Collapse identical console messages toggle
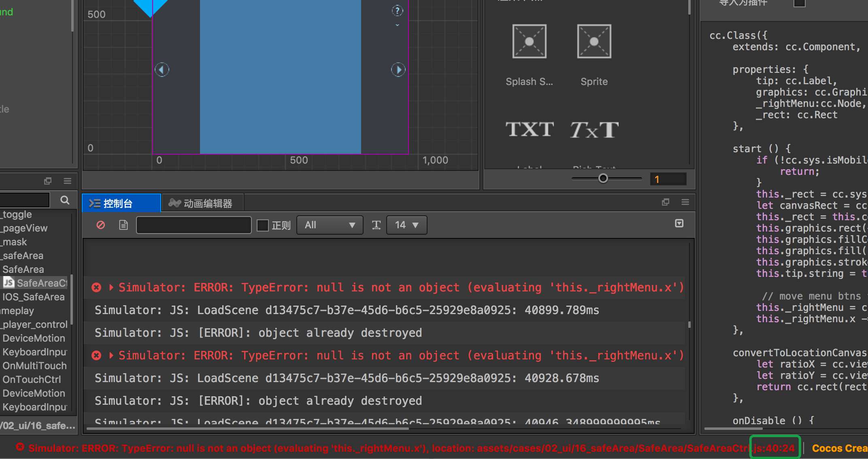 coord(679,223)
